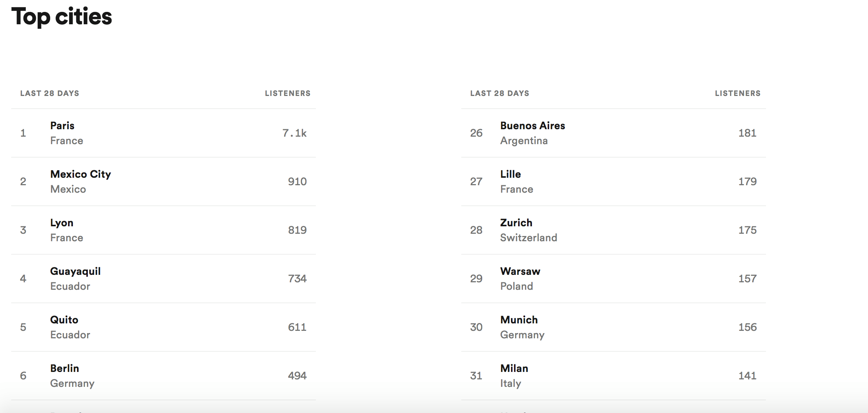The image size is (868, 413).
Task: Open the Buenos Aires entry
Action: point(532,126)
